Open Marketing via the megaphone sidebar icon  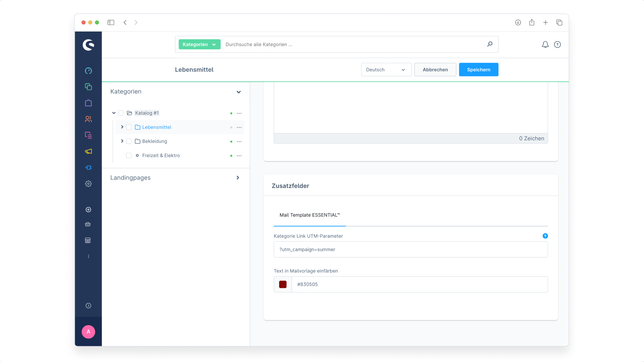[88, 152]
